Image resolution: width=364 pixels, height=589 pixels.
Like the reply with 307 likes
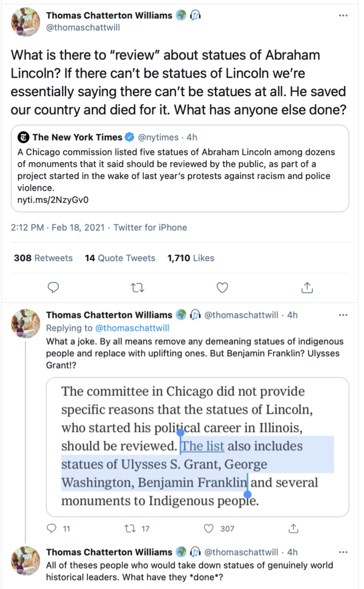coord(219,529)
